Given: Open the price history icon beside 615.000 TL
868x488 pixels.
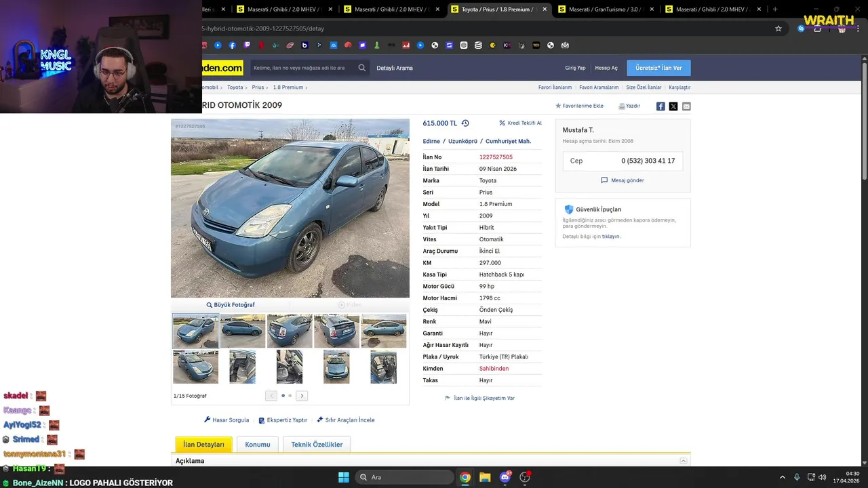Looking at the screenshot, I should [x=465, y=123].
